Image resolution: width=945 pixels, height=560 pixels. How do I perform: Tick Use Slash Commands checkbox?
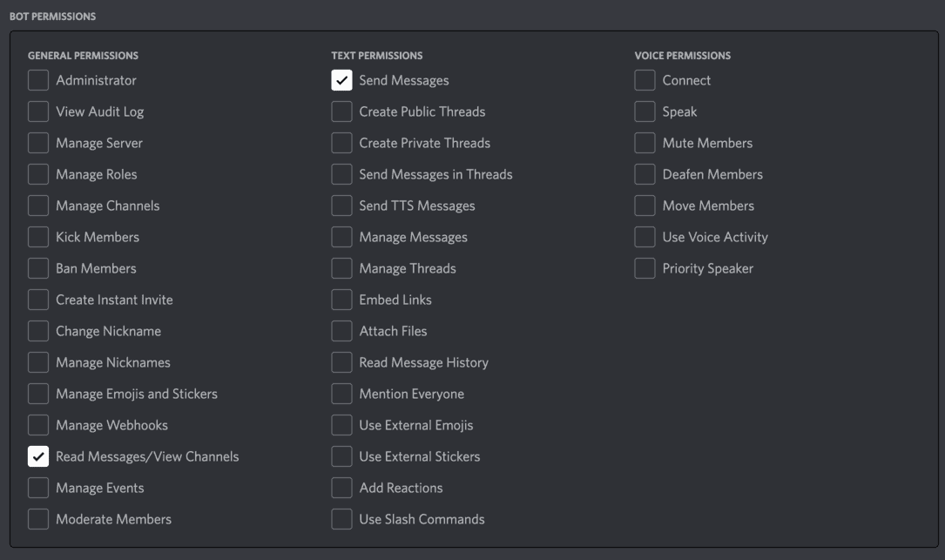pyautogui.click(x=341, y=519)
